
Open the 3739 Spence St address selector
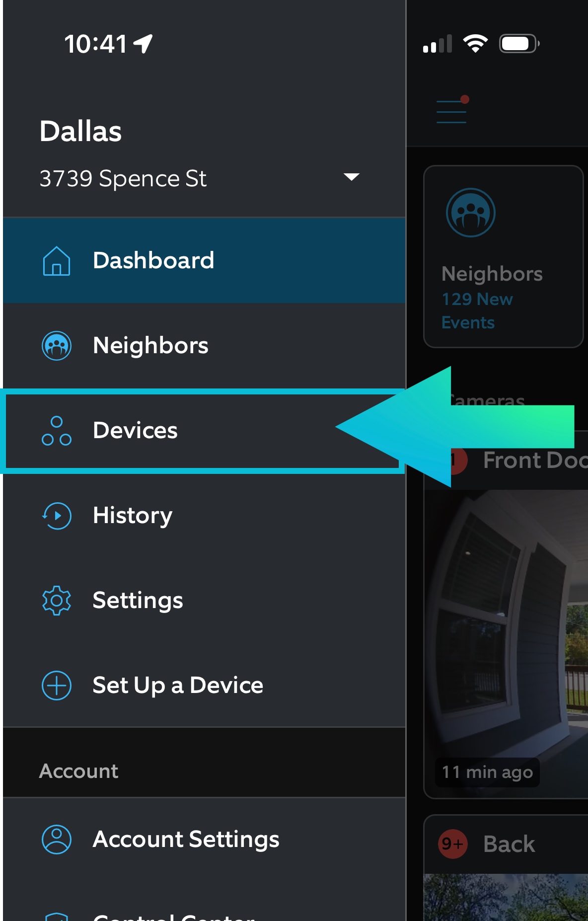(x=200, y=178)
